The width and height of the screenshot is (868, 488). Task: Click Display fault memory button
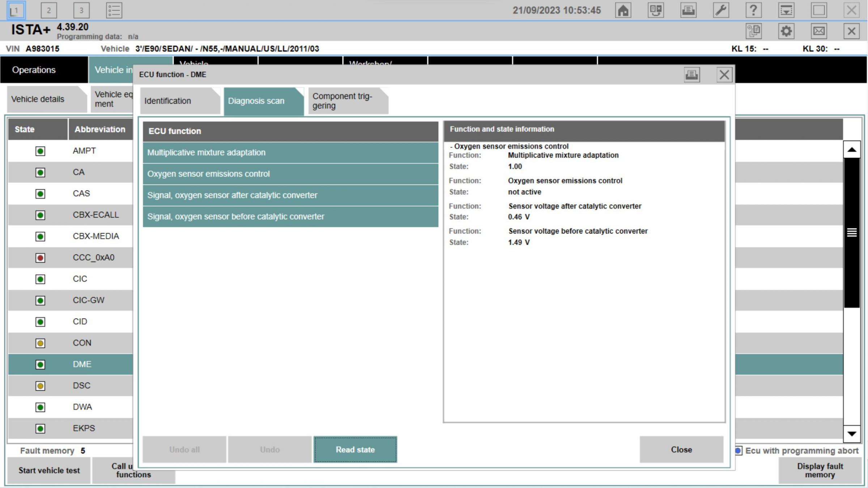pos(820,470)
